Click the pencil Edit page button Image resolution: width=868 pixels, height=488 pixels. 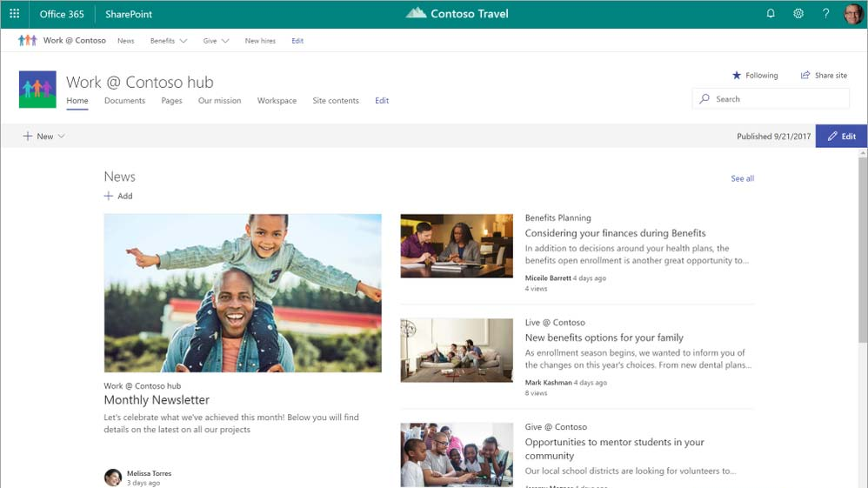pyautogui.click(x=841, y=137)
